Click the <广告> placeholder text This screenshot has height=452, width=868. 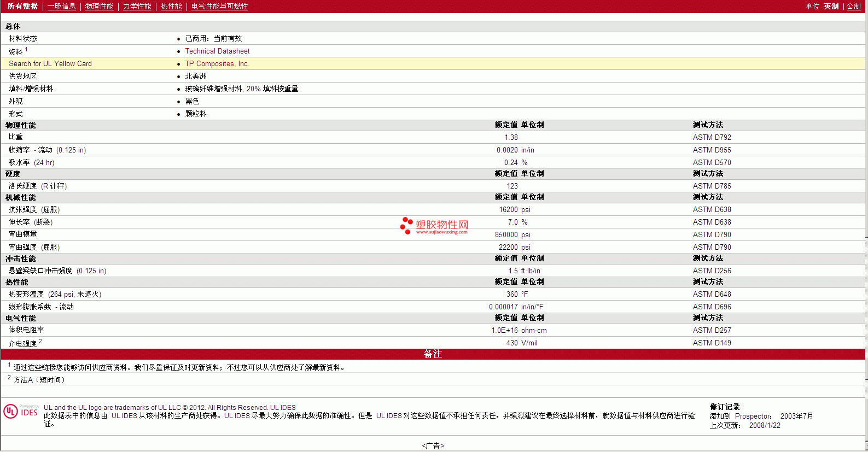433,445
